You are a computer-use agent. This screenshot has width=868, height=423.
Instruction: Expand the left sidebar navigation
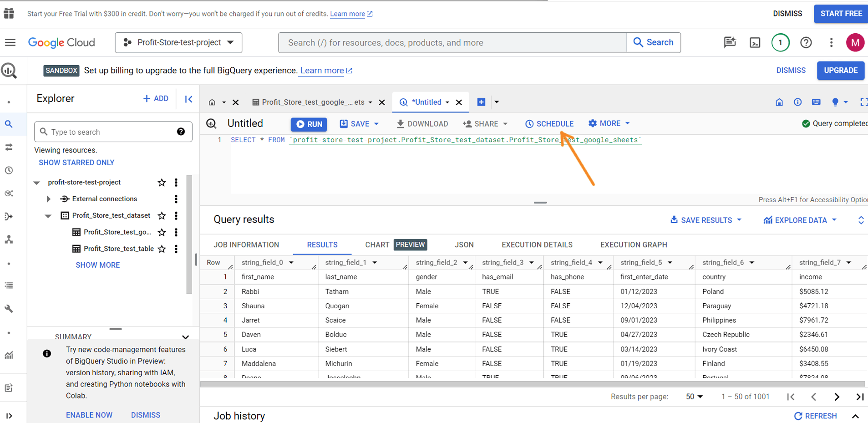point(9,416)
